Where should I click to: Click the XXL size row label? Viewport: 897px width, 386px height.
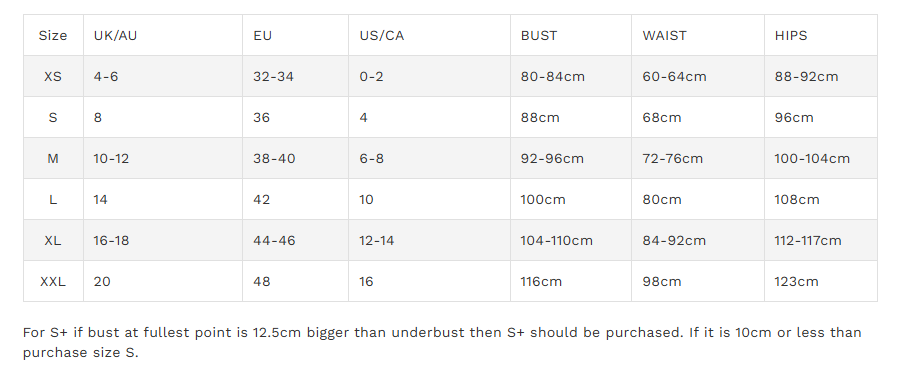[x=53, y=281]
